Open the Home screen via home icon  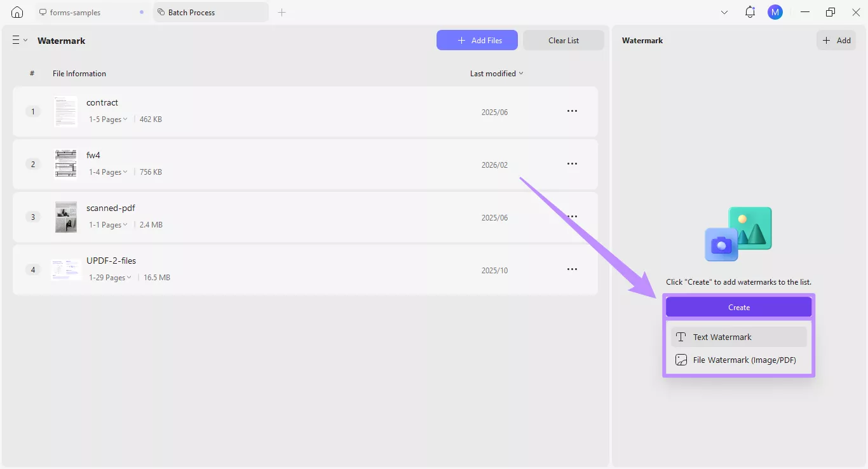pos(17,11)
